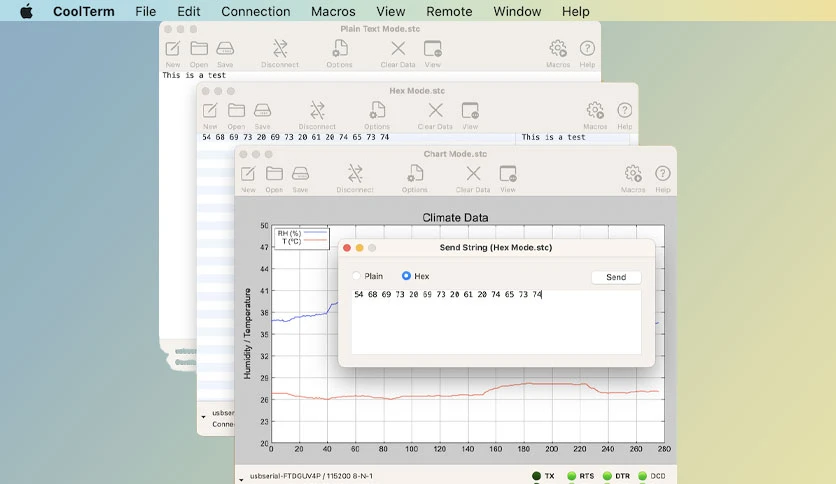The width and height of the screenshot is (836, 484).
Task: Expand the port info arrow in Chart Mode status bar
Action: pyautogui.click(x=242, y=479)
